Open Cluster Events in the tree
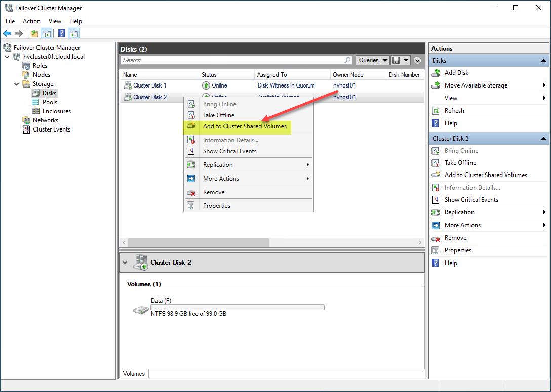 pyautogui.click(x=52, y=129)
